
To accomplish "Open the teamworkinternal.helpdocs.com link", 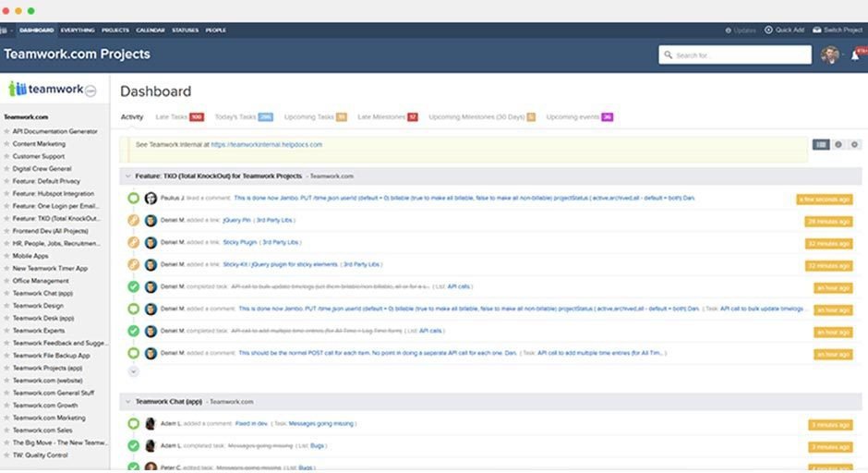I will coord(266,144).
